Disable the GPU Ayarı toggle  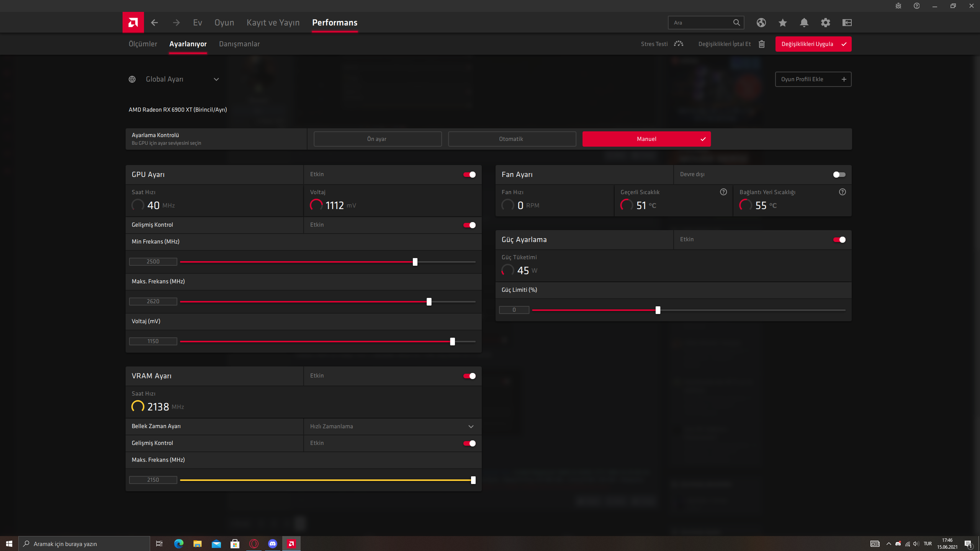[x=469, y=175]
